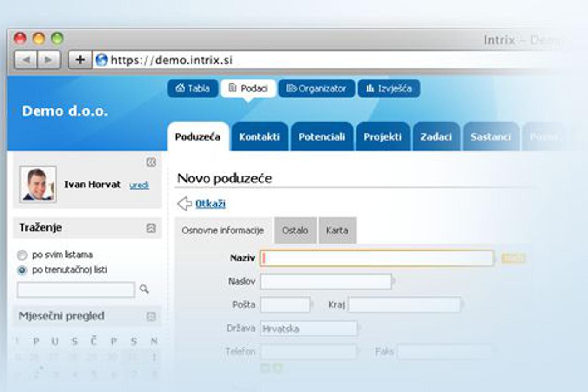Select "po trenutačnoj listi" radio option

tap(22, 270)
